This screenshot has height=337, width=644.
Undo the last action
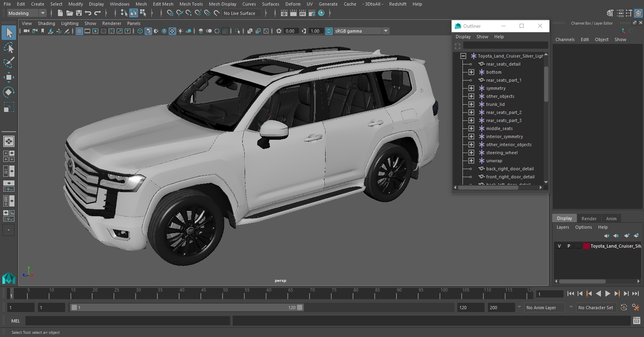coord(88,13)
